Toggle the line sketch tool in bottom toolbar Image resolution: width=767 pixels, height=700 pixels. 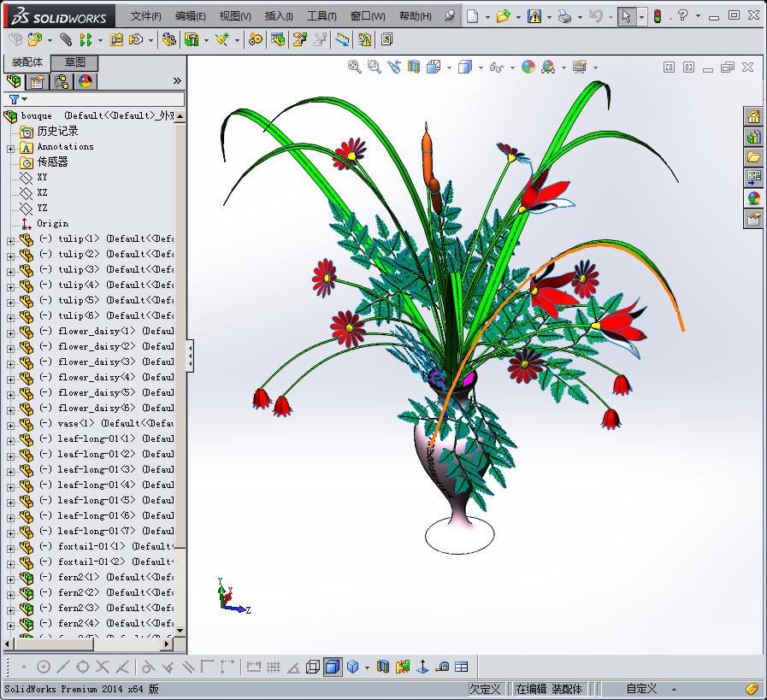pyautogui.click(x=63, y=667)
